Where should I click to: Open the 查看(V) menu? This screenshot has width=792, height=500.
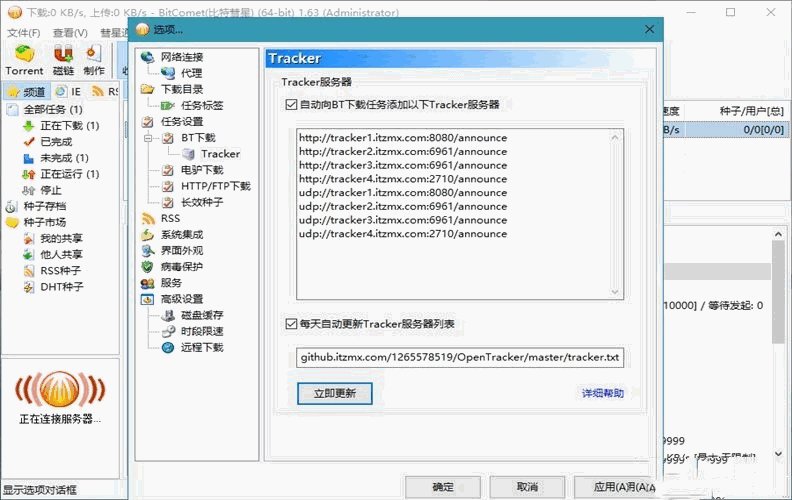[x=70, y=33]
